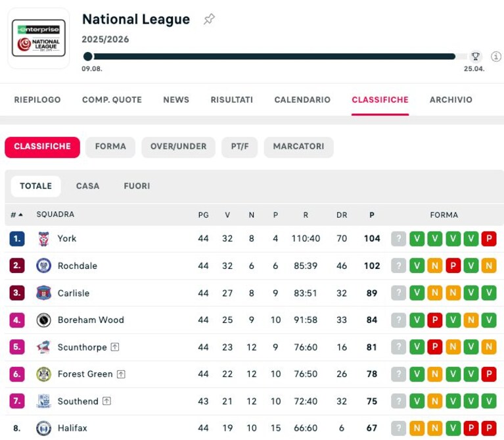Click the PG column header

[203, 215]
